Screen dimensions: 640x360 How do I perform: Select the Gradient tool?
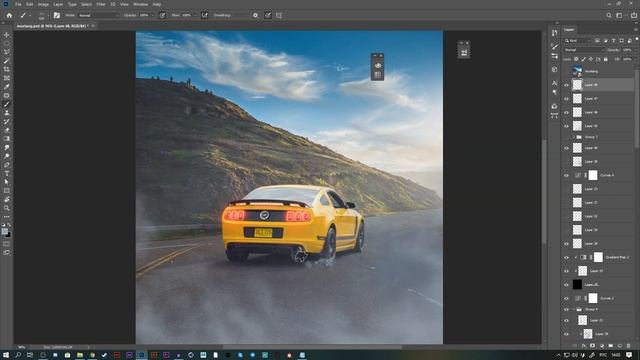[7, 138]
